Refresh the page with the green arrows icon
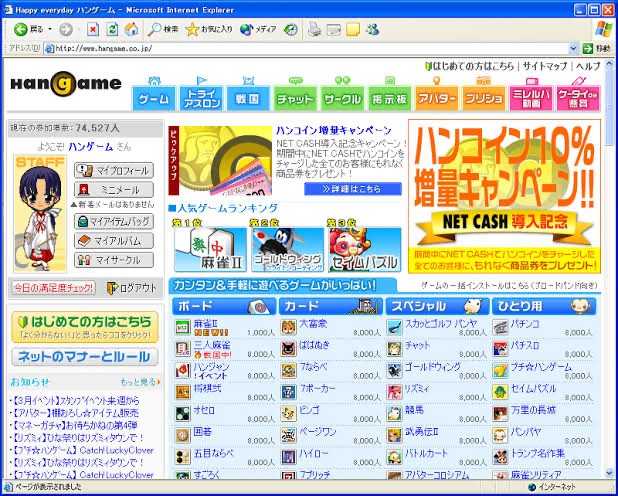This screenshot has height=496, width=618. [x=112, y=29]
